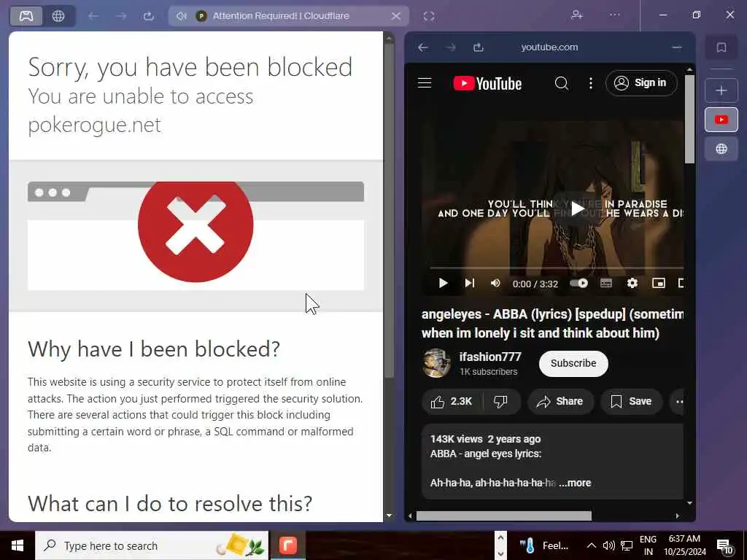Select the YouTube sidebar panel icon
This screenshot has height=560, width=747.
pos(721,120)
